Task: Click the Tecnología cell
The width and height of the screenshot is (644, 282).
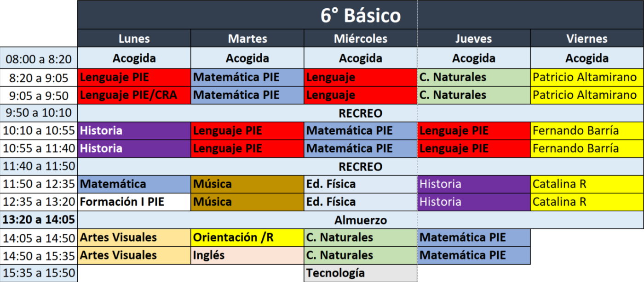Action: [x=361, y=273]
